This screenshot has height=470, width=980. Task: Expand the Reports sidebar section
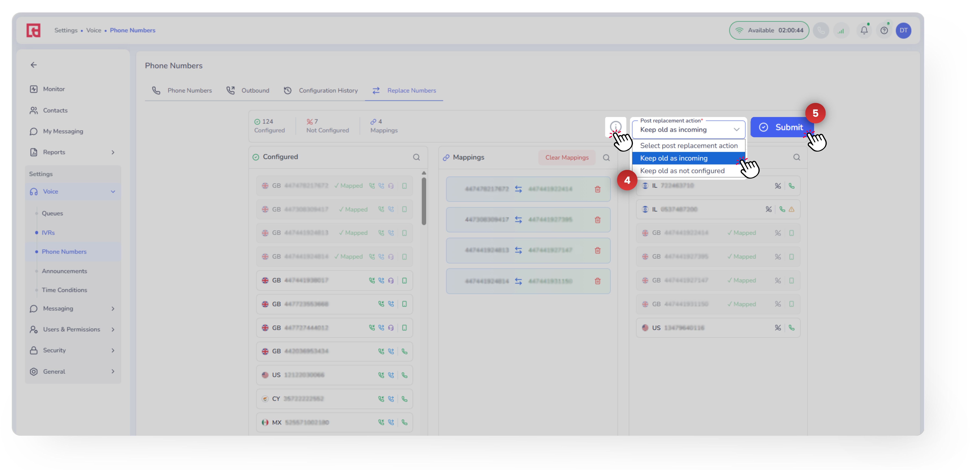pyautogui.click(x=113, y=152)
